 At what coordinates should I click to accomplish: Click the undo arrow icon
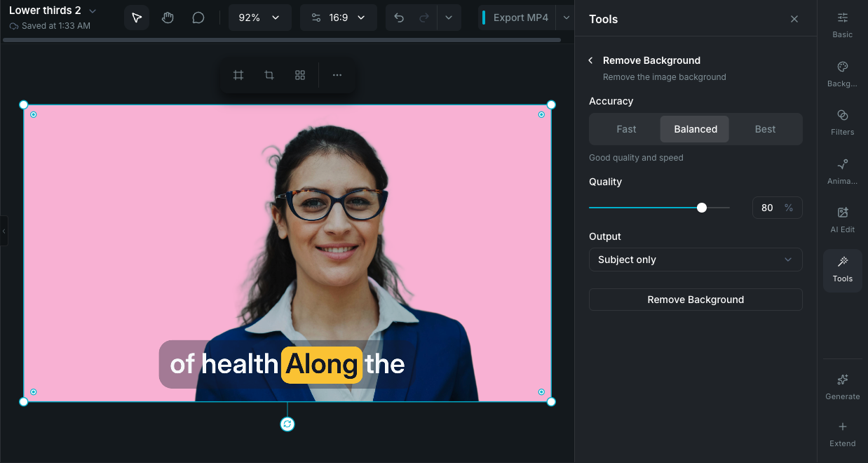[399, 18]
